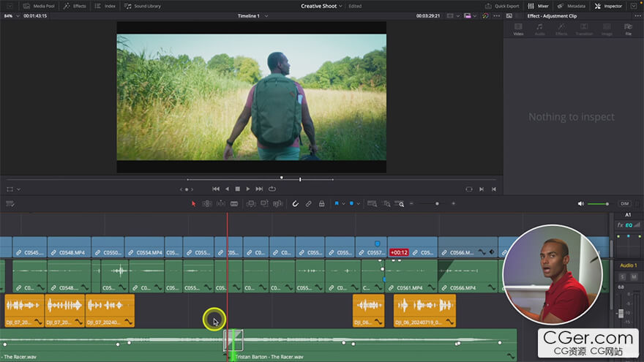Switch to Inspector File tab
The width and height of the screenshot is (644, 362).
(x=629, y=29)
